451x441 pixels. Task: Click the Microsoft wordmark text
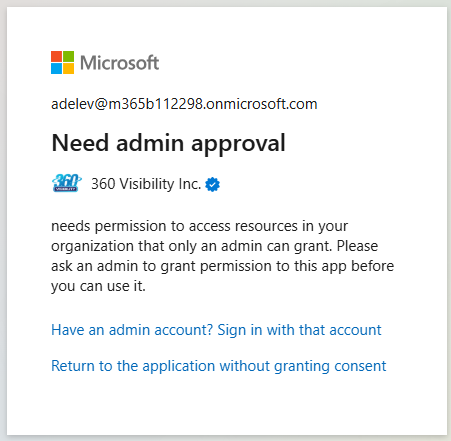(x=120, y=63)
